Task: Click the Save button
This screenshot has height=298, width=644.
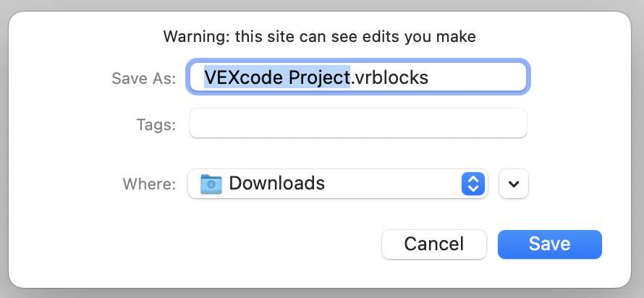Action: [549, 244]
